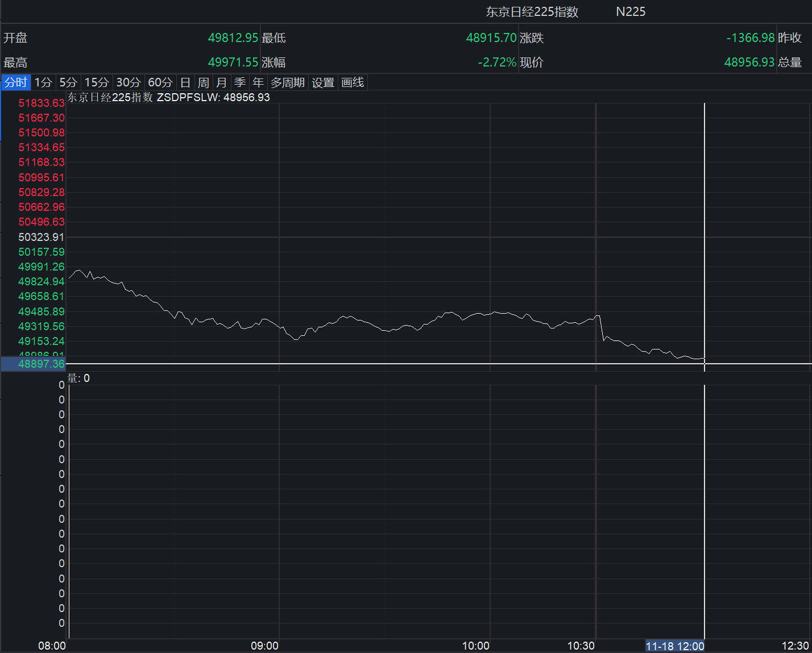Click the N225 ticker code
Screen dimensions: 812x653
click(631, 12)
